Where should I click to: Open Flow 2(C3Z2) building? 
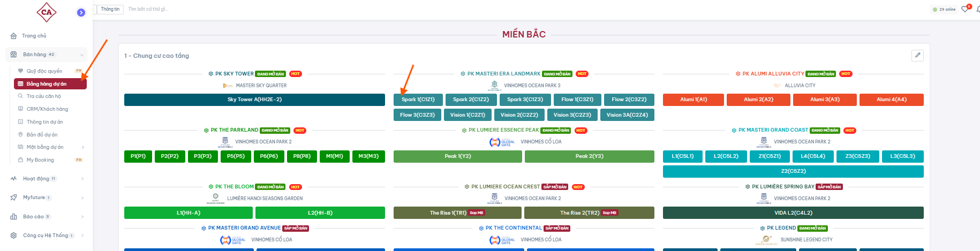click(629, 100)
